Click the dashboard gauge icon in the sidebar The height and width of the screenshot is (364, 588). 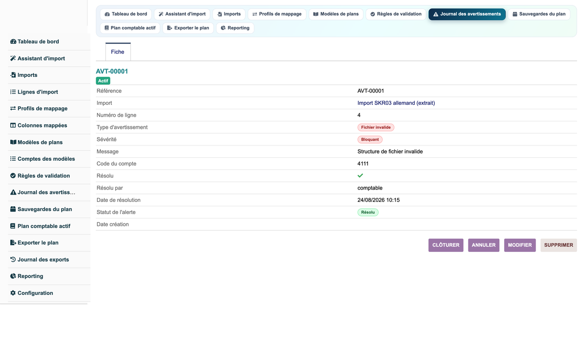(x=13, y=42)
